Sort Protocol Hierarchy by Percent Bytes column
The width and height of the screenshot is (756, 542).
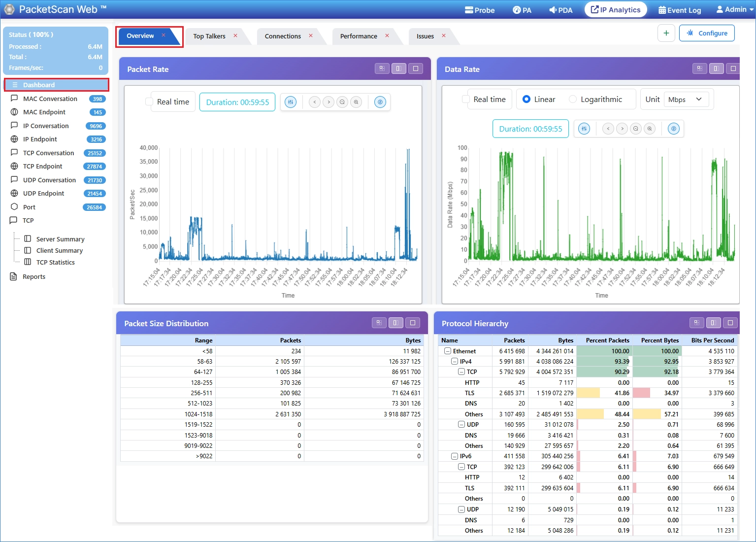pyautogui.click(x=659, y=340)
